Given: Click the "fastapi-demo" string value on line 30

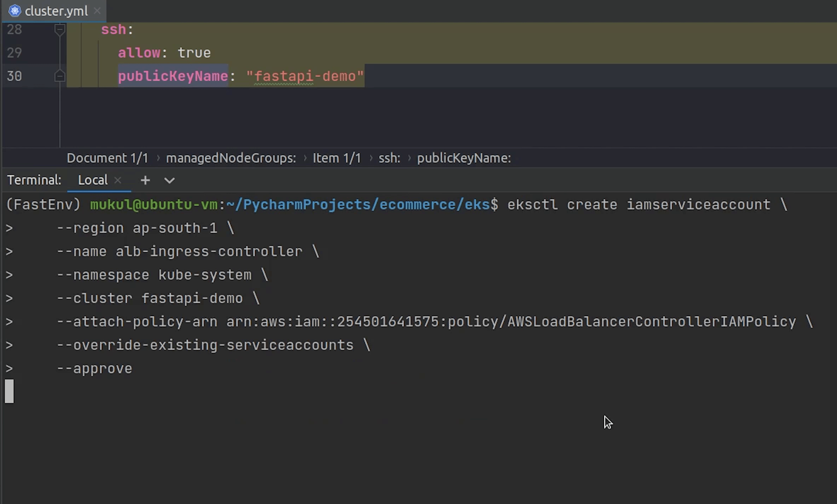Looking at the screenshot, I should tap(305, 76).
